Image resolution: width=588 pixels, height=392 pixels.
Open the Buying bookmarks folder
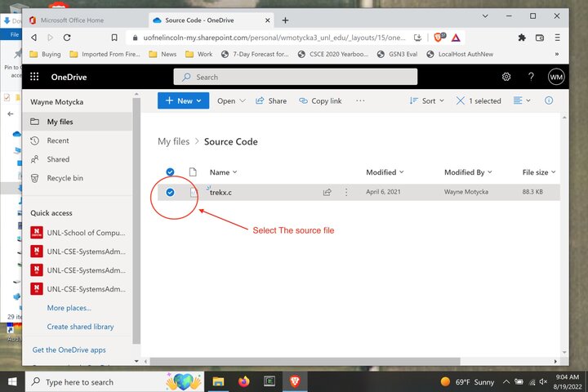point(45,54)
